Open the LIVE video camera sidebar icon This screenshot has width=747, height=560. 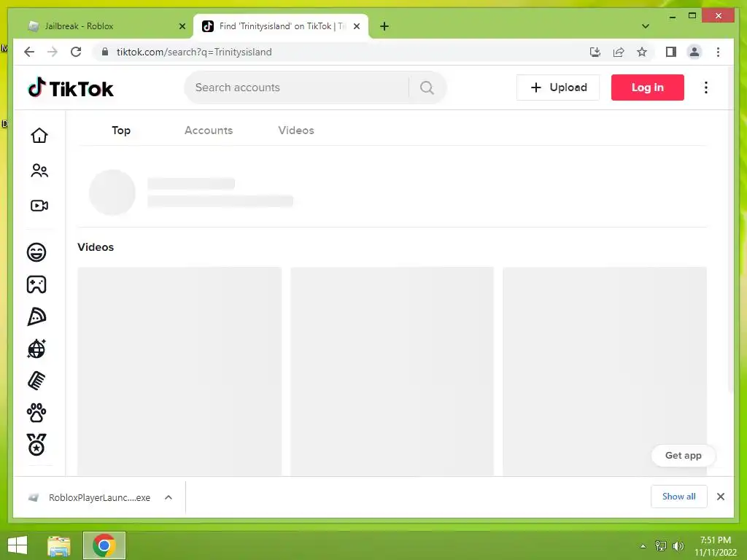pyautogui.click(x=39, y=205)
